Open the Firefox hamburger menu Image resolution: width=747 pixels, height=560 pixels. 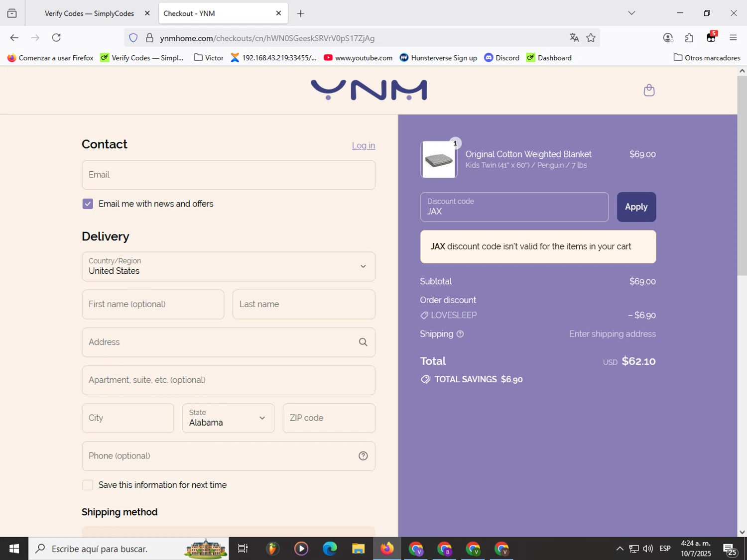[733, 38]
